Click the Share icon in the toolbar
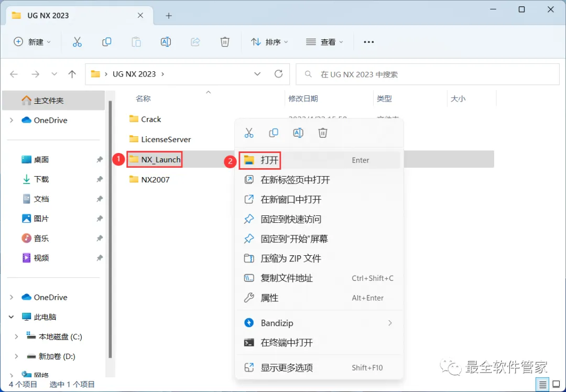The width and height of the screenshot is (566, 392). tap(195, 42)
